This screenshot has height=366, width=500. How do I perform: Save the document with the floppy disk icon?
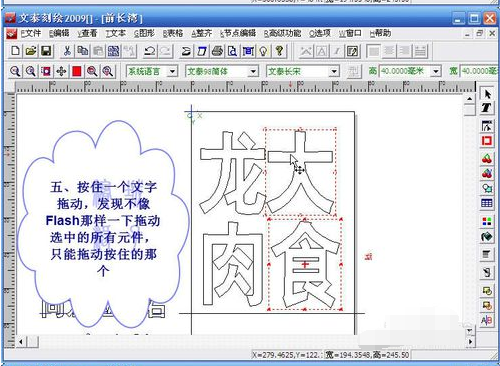(46, 51)
